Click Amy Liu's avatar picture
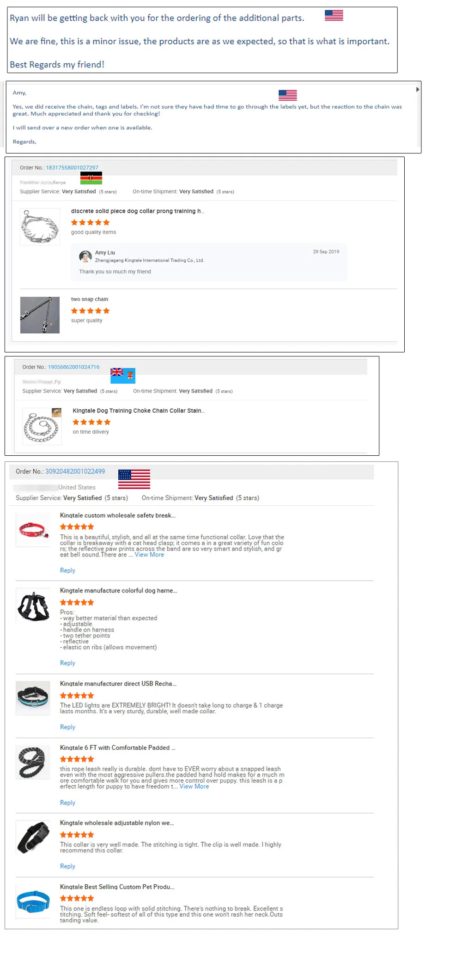Viewport: 462px width, 980px height. click(x=85, y=256)
